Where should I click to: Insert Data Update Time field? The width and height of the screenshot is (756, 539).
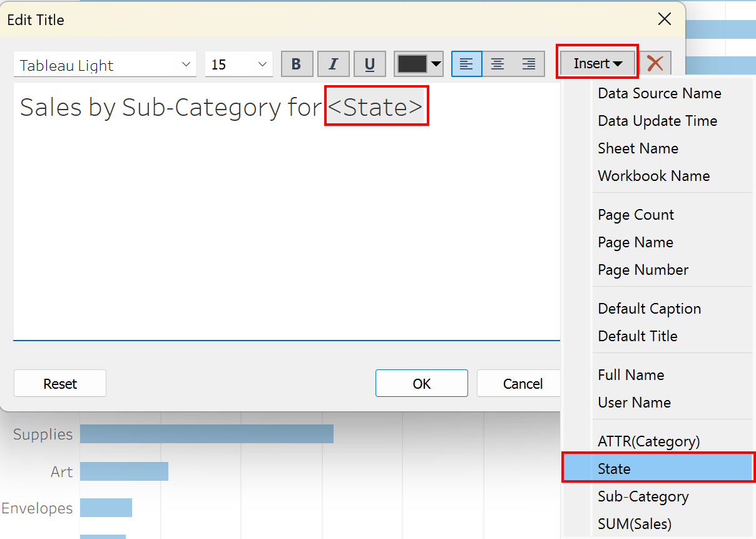coord(658,121)
